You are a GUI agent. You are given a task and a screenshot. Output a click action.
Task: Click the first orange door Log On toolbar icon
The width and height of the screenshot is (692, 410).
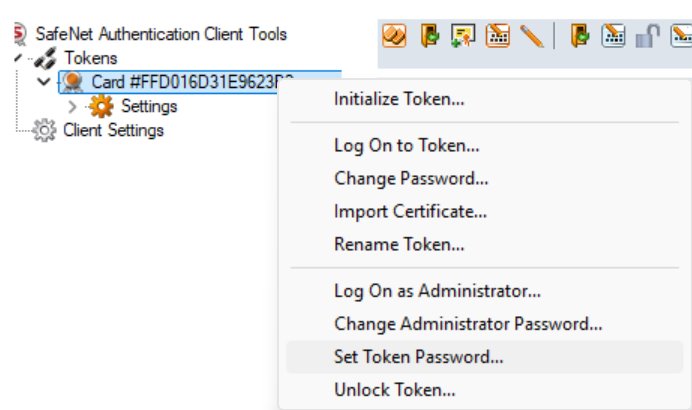click(x=429, y=36)
